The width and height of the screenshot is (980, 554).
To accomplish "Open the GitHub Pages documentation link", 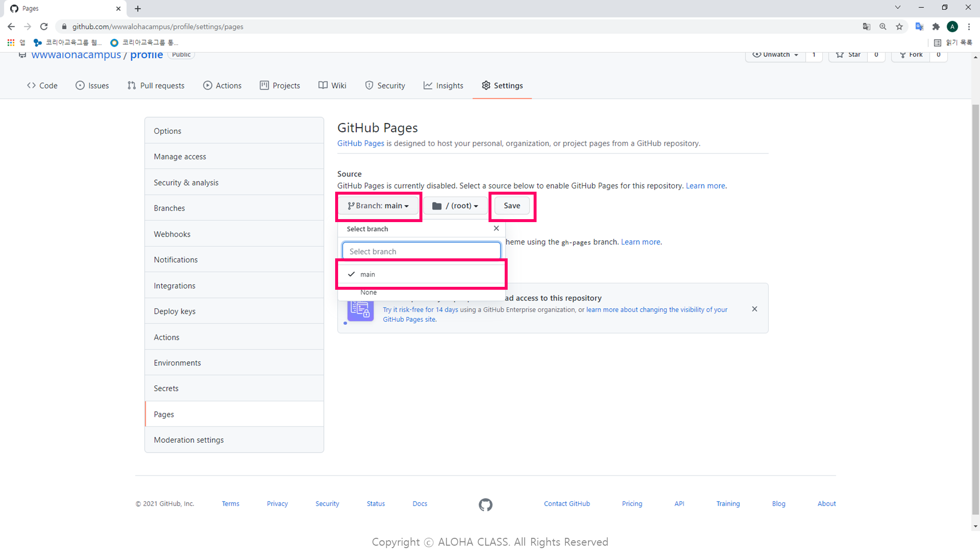I will pos(361,143).
